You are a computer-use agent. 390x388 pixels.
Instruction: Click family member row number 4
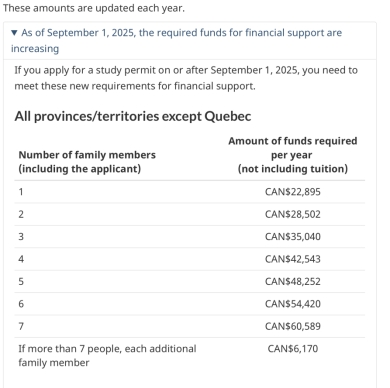point(21,259)
